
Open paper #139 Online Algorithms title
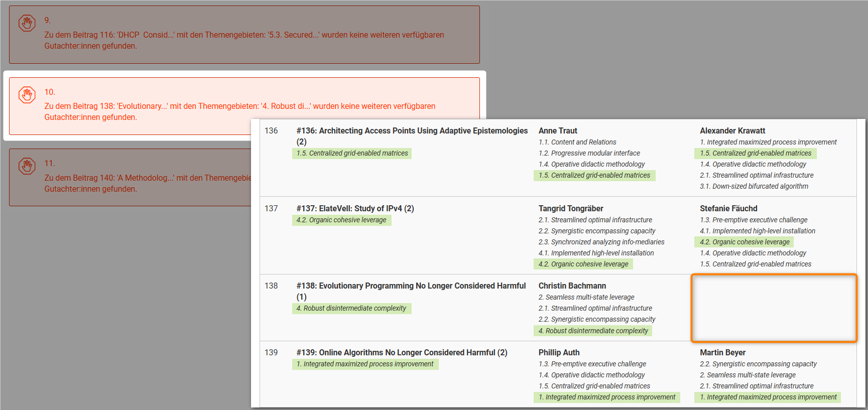402,353
